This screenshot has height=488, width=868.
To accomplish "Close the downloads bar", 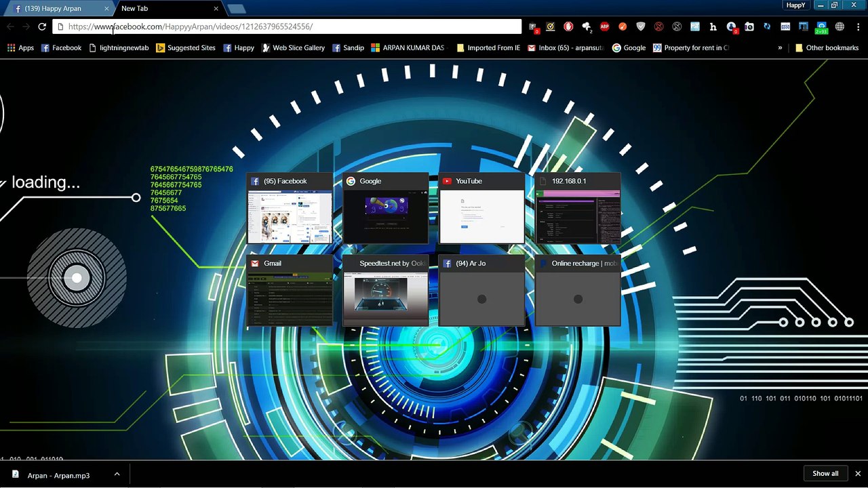I will point(857,474).
